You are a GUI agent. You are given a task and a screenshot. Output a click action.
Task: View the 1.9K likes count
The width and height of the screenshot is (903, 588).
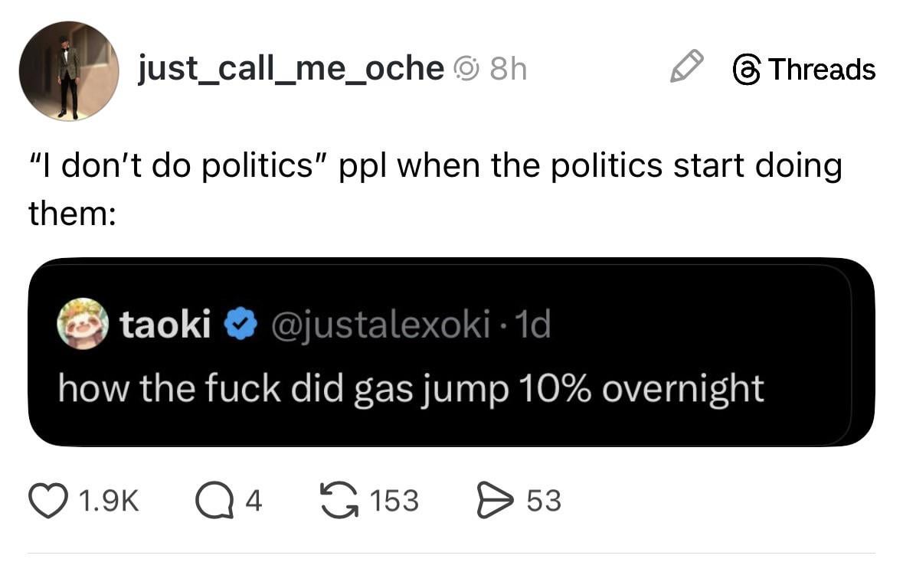(x=109, y=501)
